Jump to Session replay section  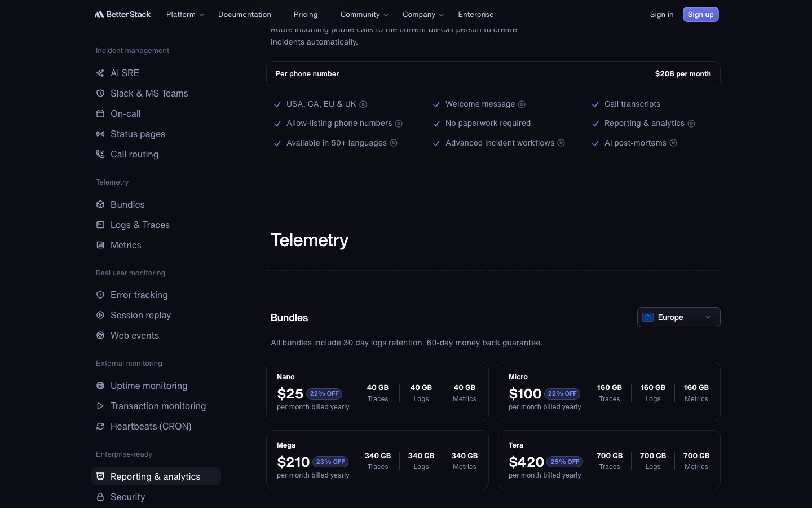[x=140, y=315]
